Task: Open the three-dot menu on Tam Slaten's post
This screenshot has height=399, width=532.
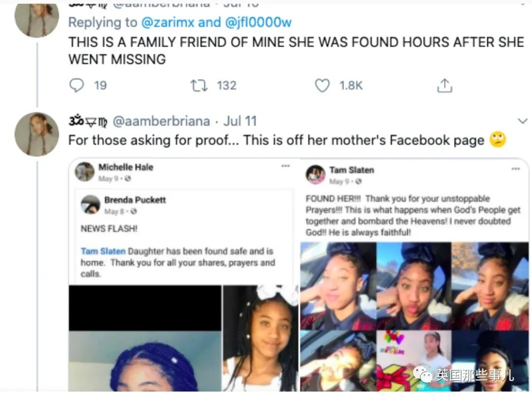Action: (515, 169)
